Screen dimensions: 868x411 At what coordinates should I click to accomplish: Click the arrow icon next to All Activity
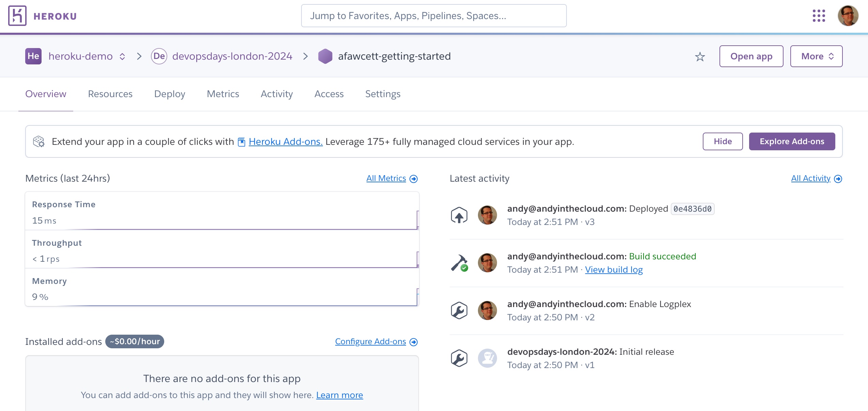coord(838,179)
